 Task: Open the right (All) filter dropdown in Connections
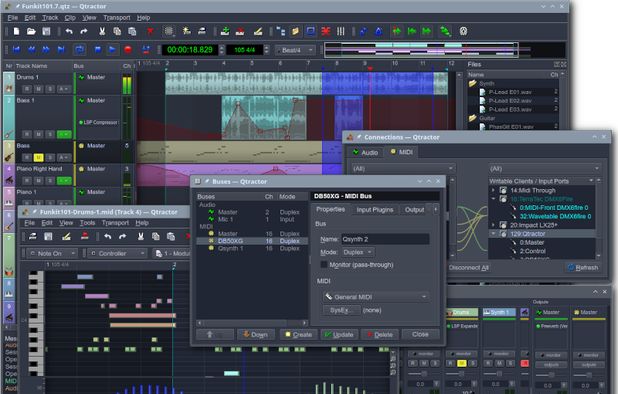(544, 169)
